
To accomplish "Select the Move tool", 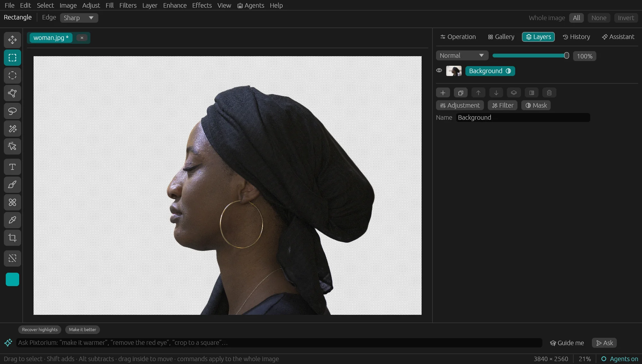I will coord(13,40).
